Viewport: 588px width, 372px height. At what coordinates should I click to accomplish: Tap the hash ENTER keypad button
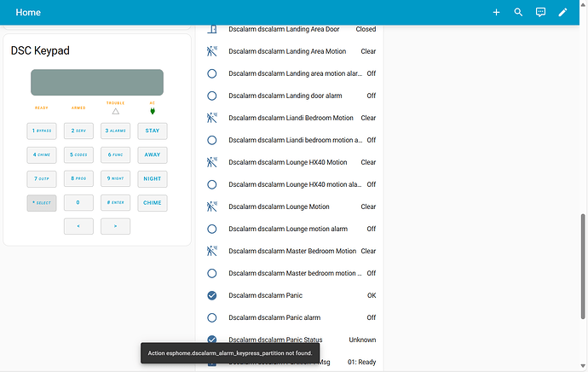[x=116, y=203]
